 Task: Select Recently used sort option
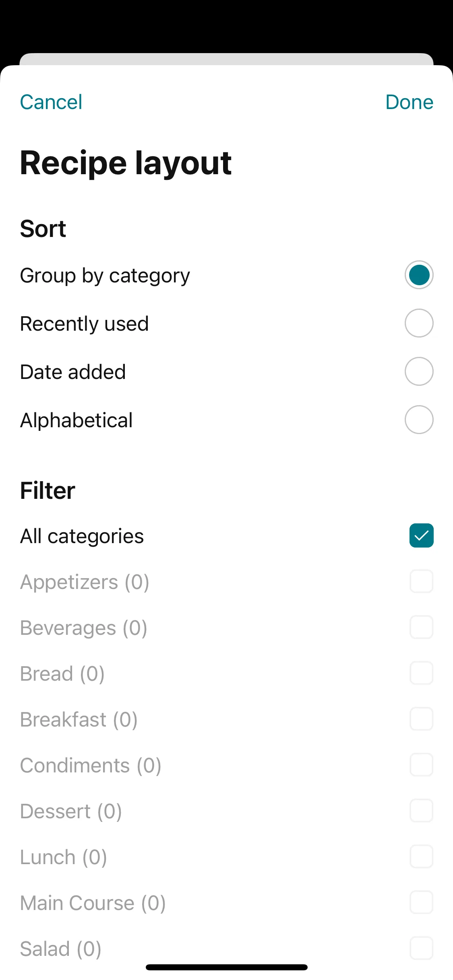pyautogui.click(x=419, y=323)
